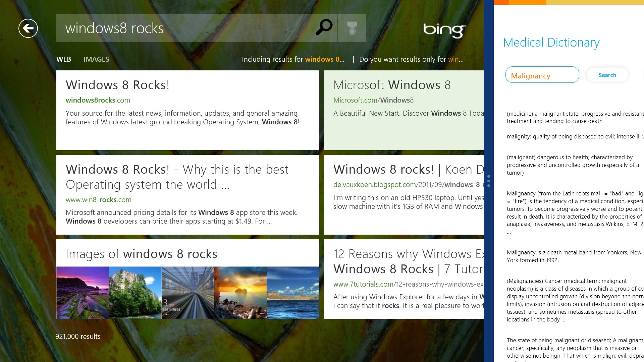This screenshot has height=362, width=644.
Task: Click the Medical Dictionary title
Action: tap(551, 42)
